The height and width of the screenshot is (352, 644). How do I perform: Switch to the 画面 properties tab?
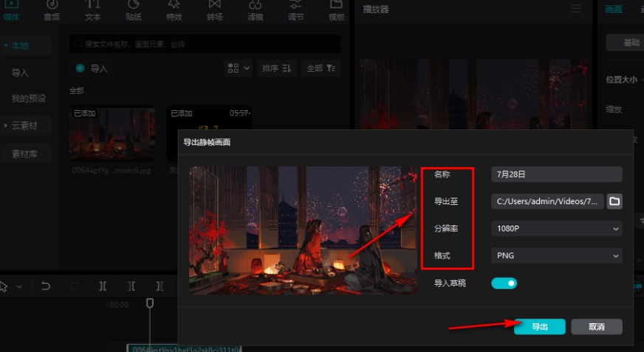[614, 9]
